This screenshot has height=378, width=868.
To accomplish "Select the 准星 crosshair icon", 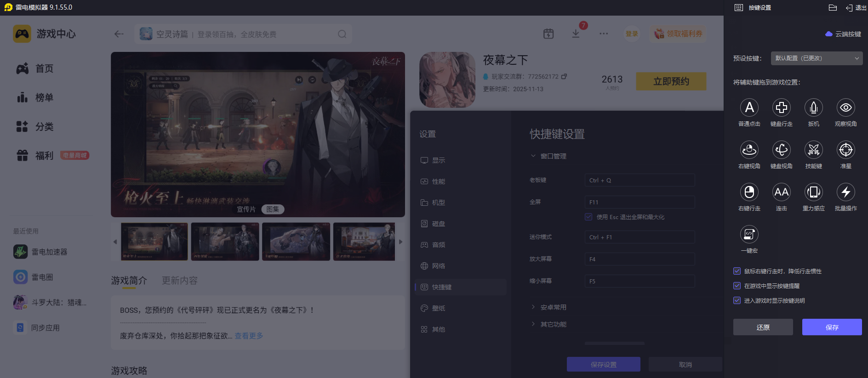I will coord(845,150).
